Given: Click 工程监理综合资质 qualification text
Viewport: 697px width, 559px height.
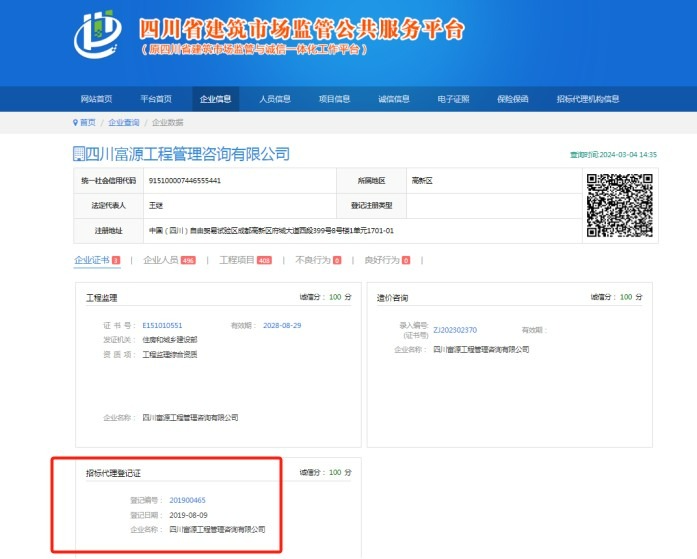Looking at the screenshot, I should click(x=170, y=354).
